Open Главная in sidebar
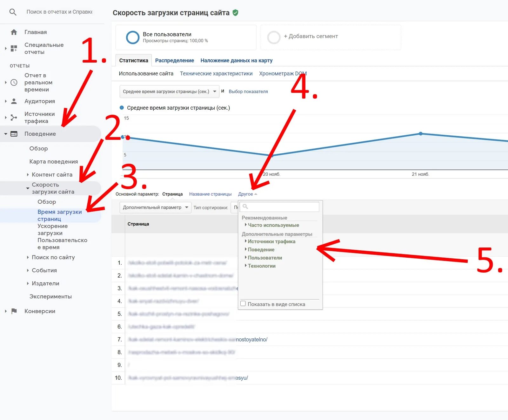Viewport: 508px width, 420px height. 36,32
